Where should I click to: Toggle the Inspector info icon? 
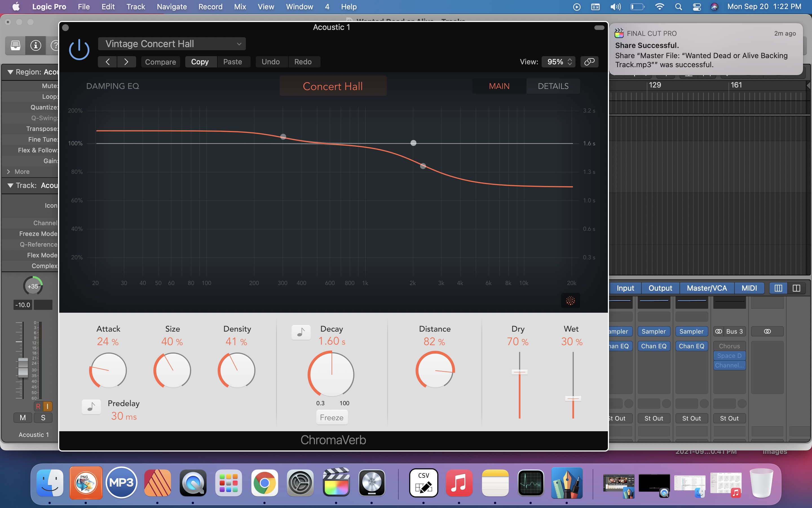click(36, 45)
